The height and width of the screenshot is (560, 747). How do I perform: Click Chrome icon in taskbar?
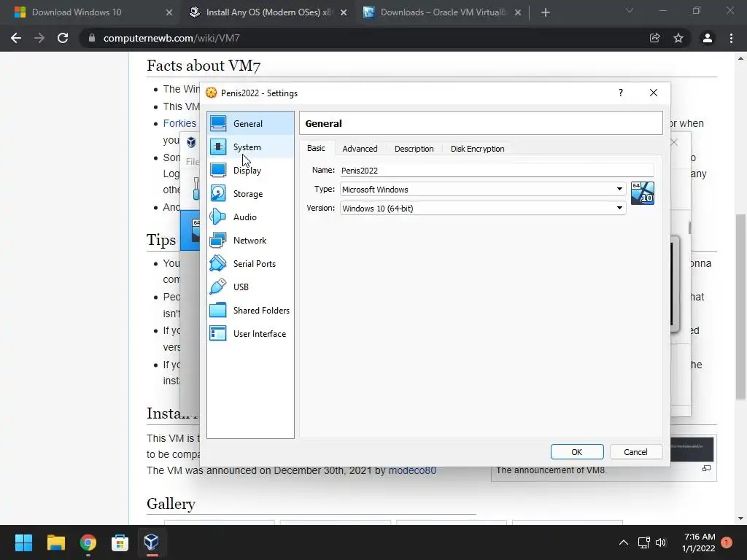88,542
